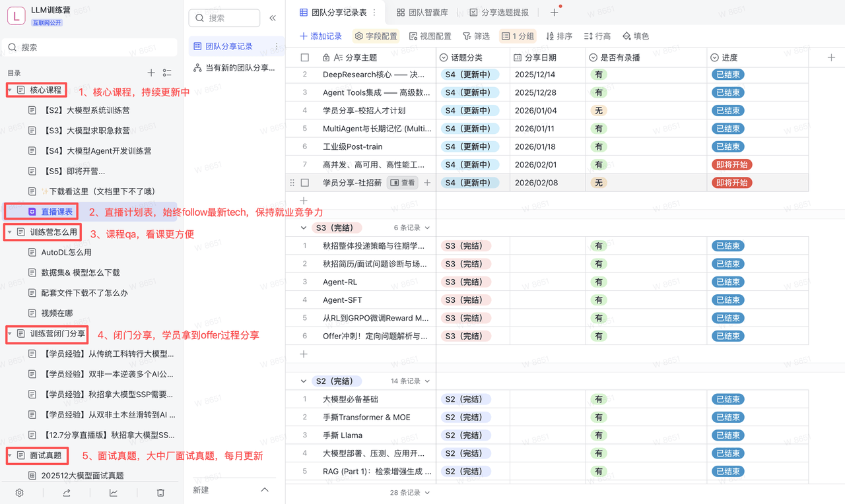The height and width of the screenshot is (504, 845).
Task: Click the share arrow icon in sidebar footer
Action: click(67, 492)
